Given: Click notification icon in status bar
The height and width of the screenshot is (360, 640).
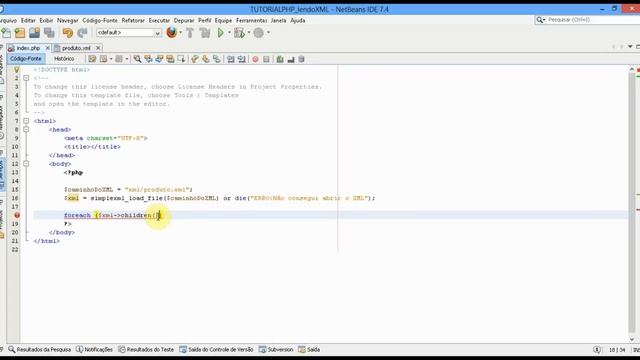Looking at the screenshot, I should pyautogui.click(x=597, y=350).
